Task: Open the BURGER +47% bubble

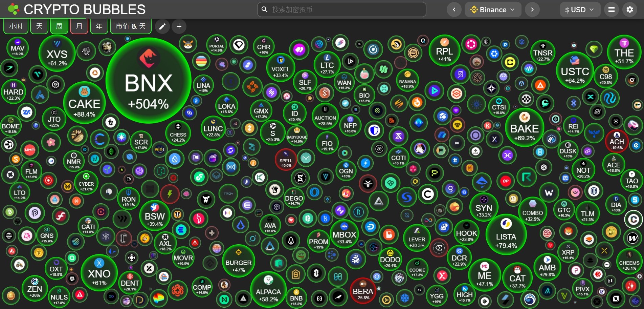Action: [x=239, y=261]
